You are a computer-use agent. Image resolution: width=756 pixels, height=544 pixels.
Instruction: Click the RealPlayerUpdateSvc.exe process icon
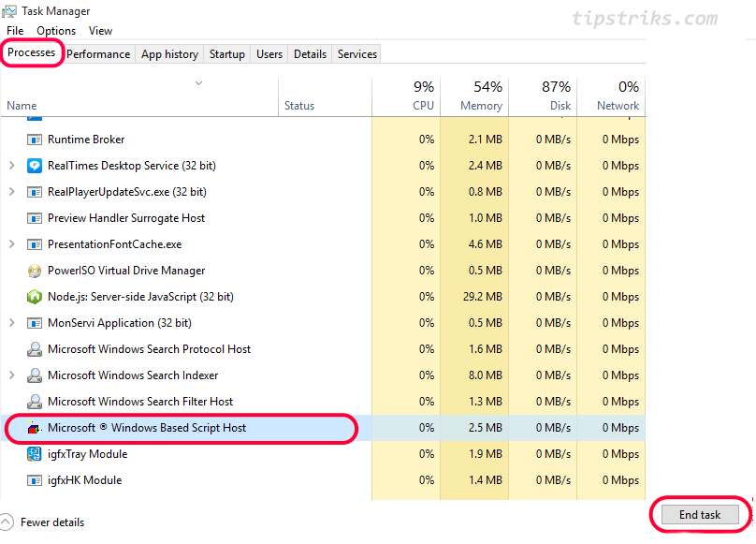(35, 192)
